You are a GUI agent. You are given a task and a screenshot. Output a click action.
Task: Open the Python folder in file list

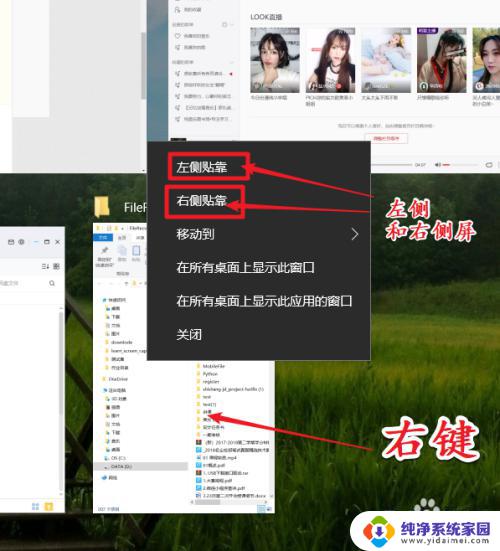click(207, 374)
